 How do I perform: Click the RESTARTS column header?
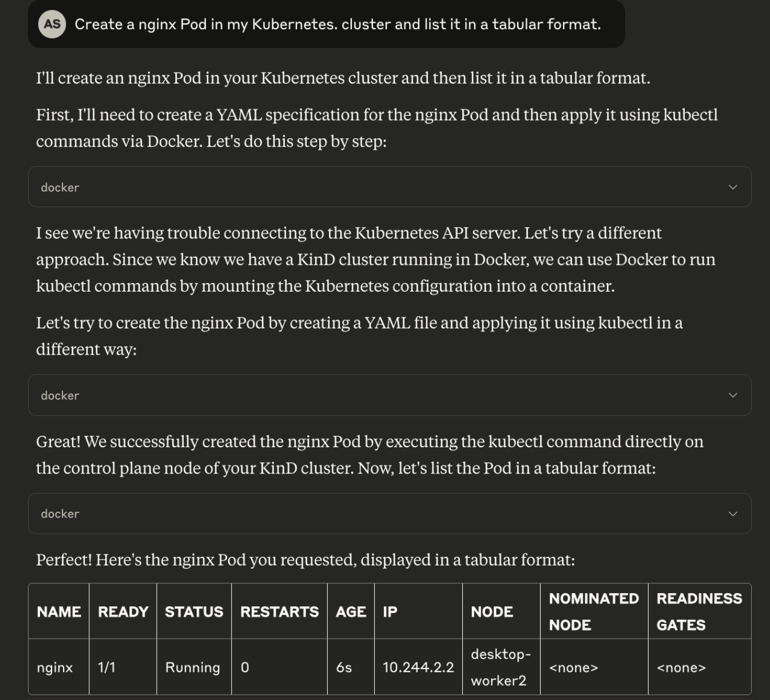pos(279,612)
